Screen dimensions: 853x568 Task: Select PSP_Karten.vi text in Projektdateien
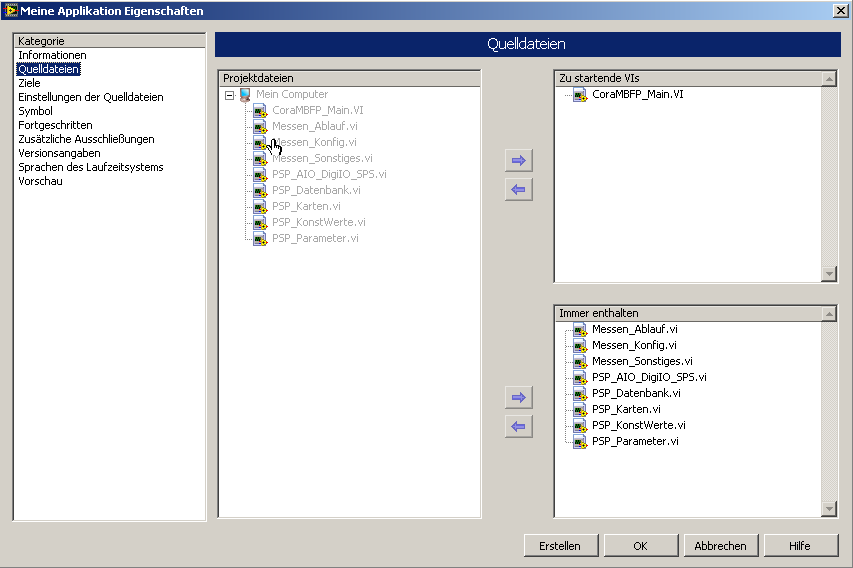click(x=306, y=206)
